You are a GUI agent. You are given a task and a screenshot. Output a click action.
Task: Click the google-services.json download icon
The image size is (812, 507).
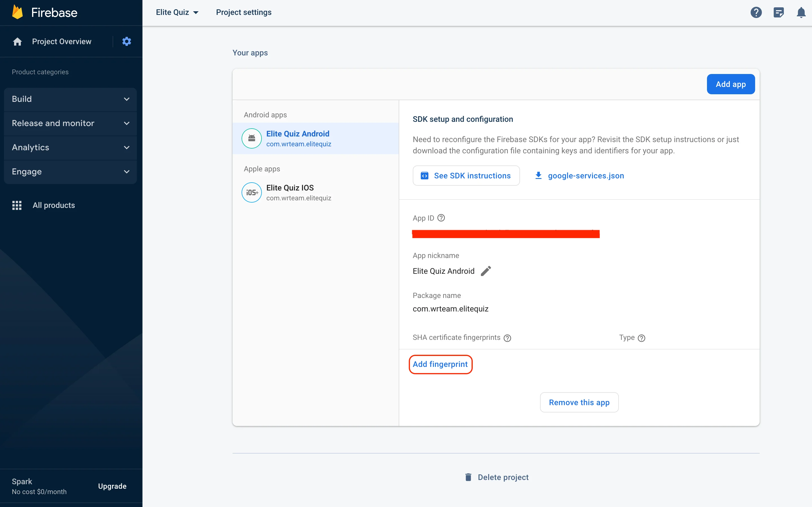[x=538, y=175]
